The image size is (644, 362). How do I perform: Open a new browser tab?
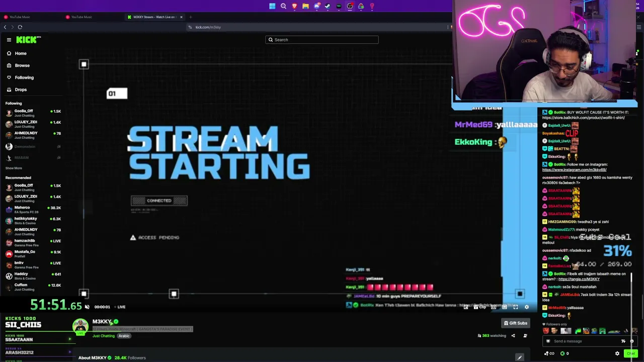click(x=190, y=17)
